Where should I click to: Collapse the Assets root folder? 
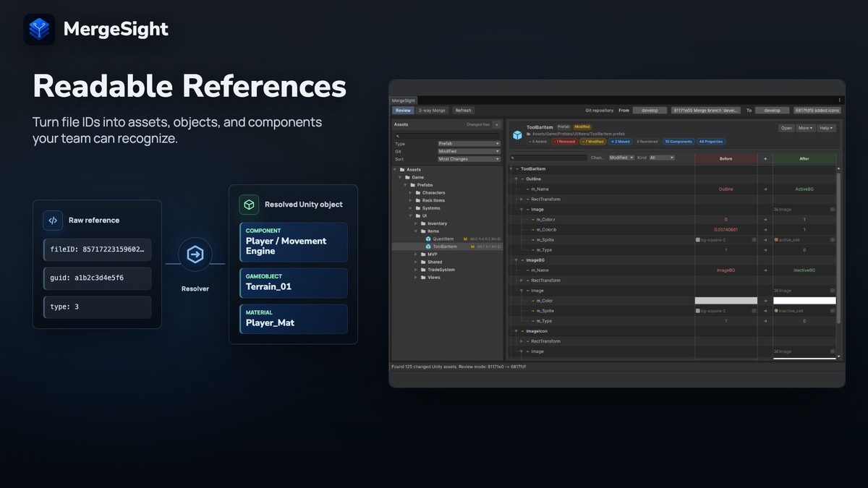395,169
